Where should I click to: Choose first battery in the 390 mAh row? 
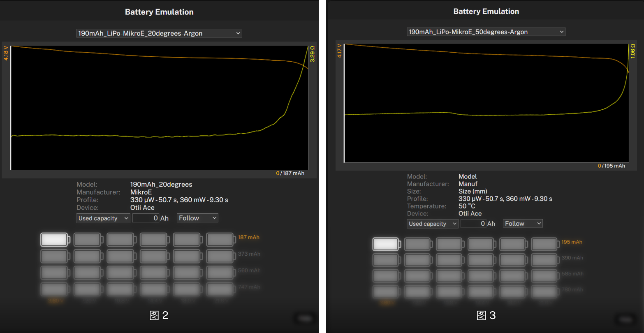coord(387,260)
